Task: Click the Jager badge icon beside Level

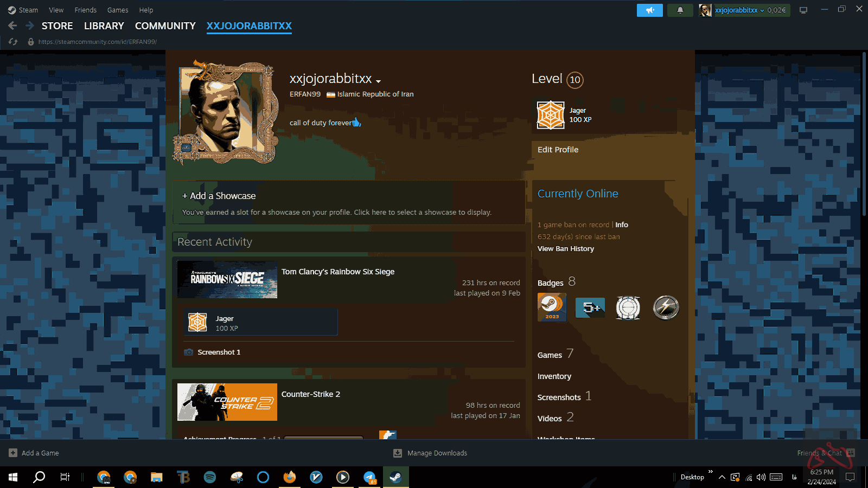Action: [551, 115]
